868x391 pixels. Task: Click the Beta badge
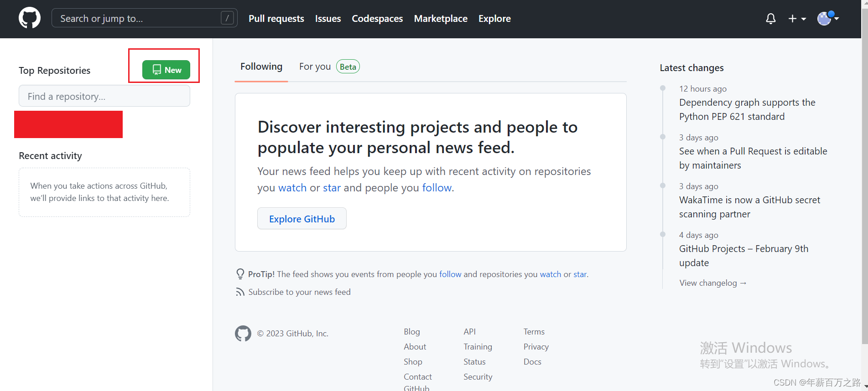click(348, 67)
